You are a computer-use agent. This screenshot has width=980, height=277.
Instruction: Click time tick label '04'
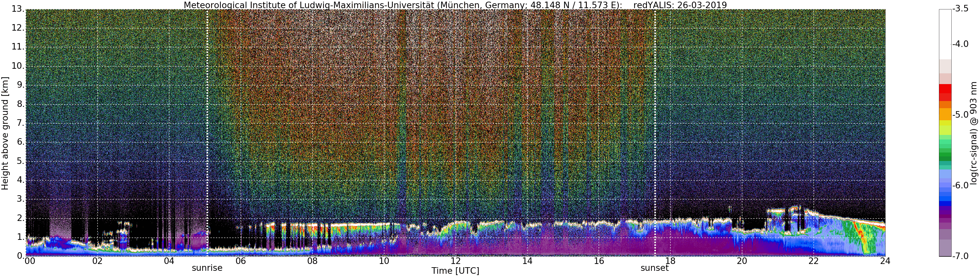(x=169, y=261)
